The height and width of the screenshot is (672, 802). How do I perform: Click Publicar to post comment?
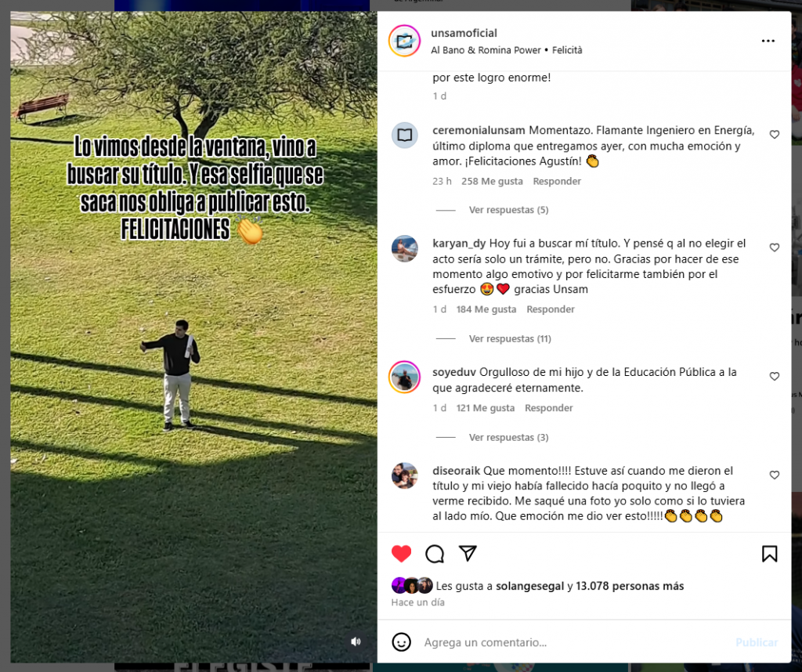757,642
